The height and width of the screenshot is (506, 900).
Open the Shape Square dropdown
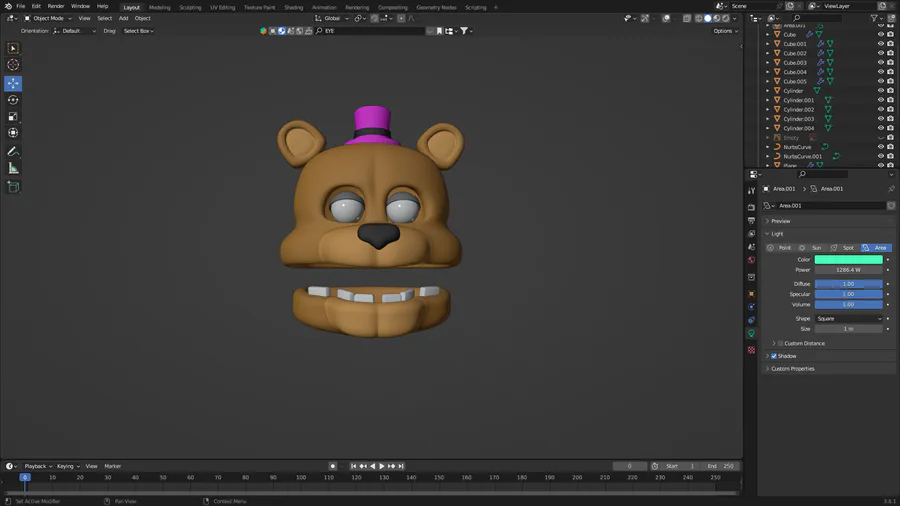tap(848, 319)
